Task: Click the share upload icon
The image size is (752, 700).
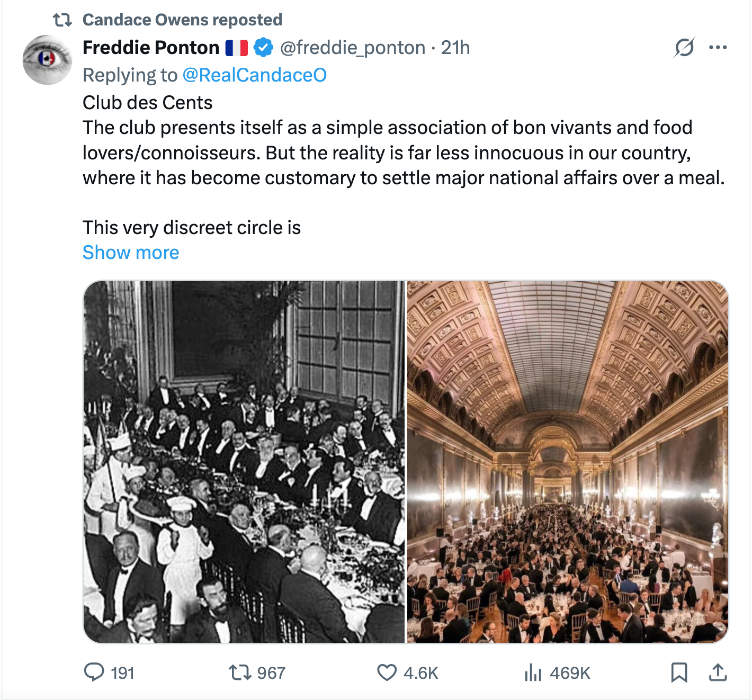Action: click(718, 672)
